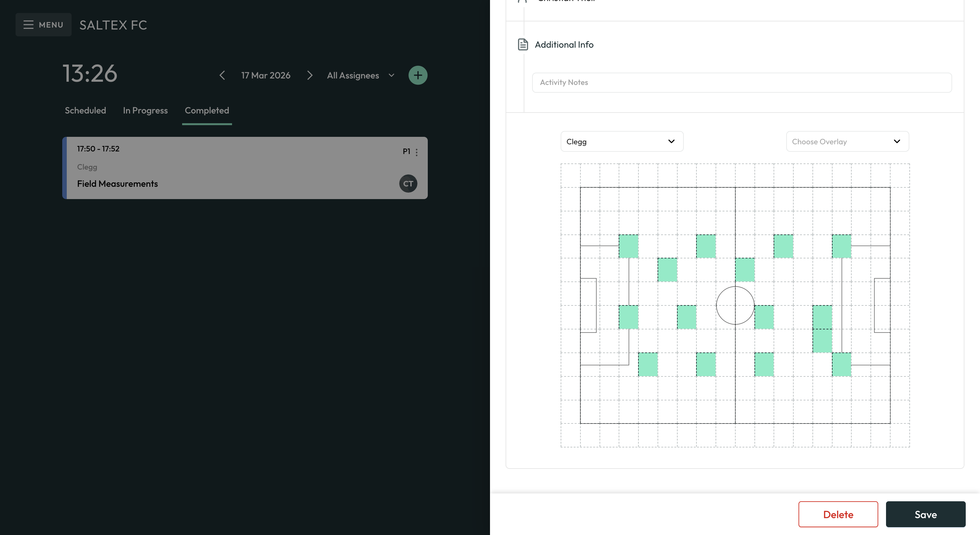Toggle the green cell near the left penalty area
This screenshot has height=535, width=980.
coord(628,318)
